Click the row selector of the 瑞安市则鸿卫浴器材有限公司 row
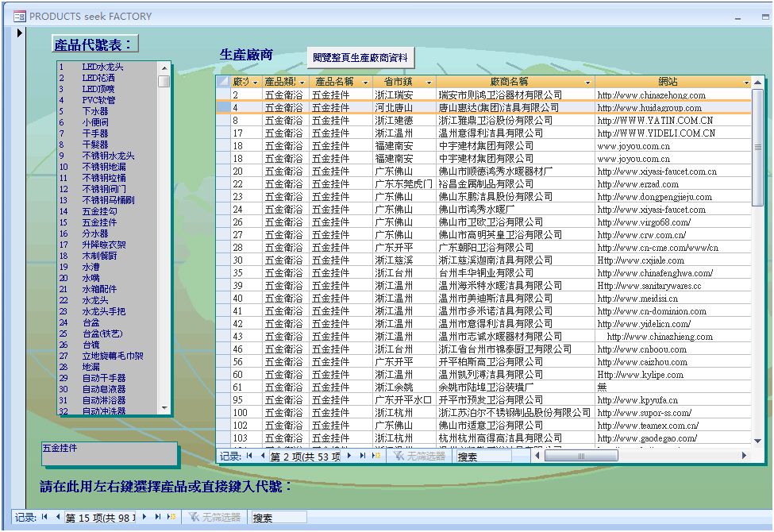This screenshot has height=532, width=774. pyautogui.click(x=223, y=94)
